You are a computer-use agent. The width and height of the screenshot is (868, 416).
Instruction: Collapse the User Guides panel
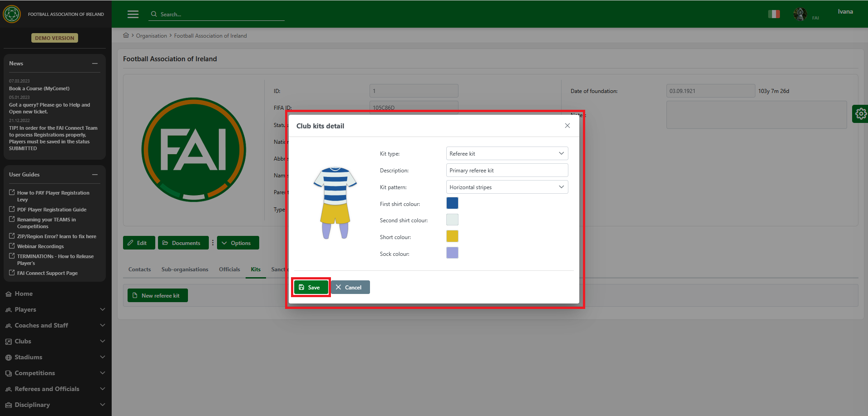95,175
